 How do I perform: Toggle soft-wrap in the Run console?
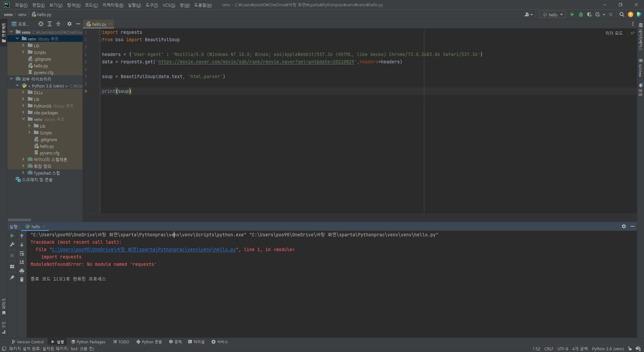point(22,253)
